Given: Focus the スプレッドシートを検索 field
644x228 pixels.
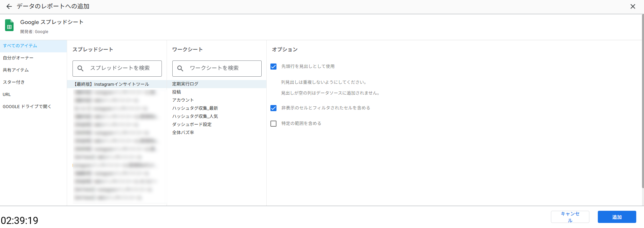Looking at the screenshot, I should pyautogui.click(x=117, y=69).
